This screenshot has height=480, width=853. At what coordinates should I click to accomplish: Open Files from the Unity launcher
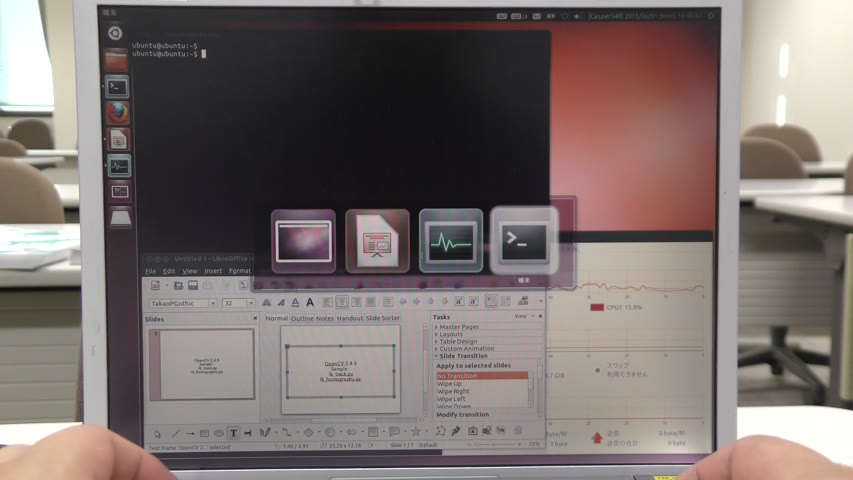(x=116, y=60)
